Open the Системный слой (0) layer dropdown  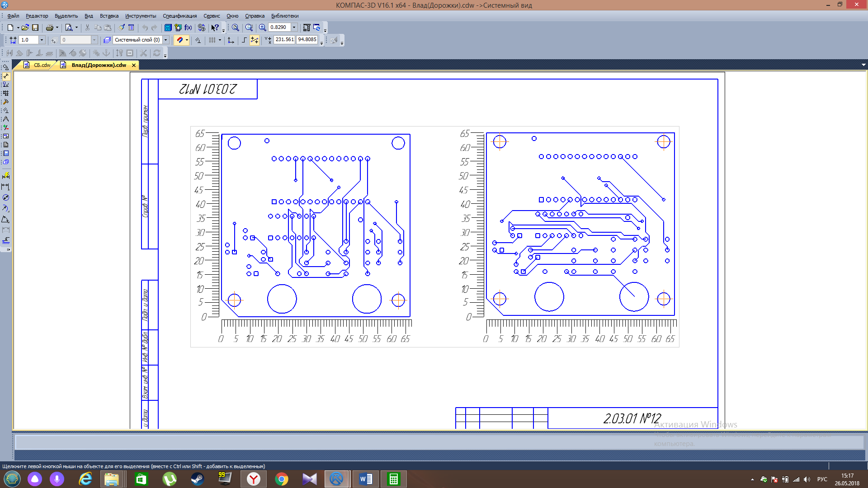point(165,40)
